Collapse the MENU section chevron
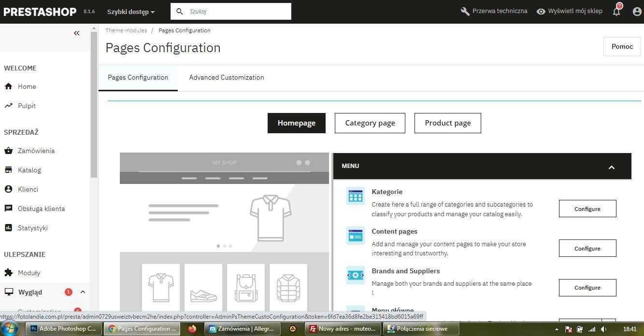 tap(611, 167)
